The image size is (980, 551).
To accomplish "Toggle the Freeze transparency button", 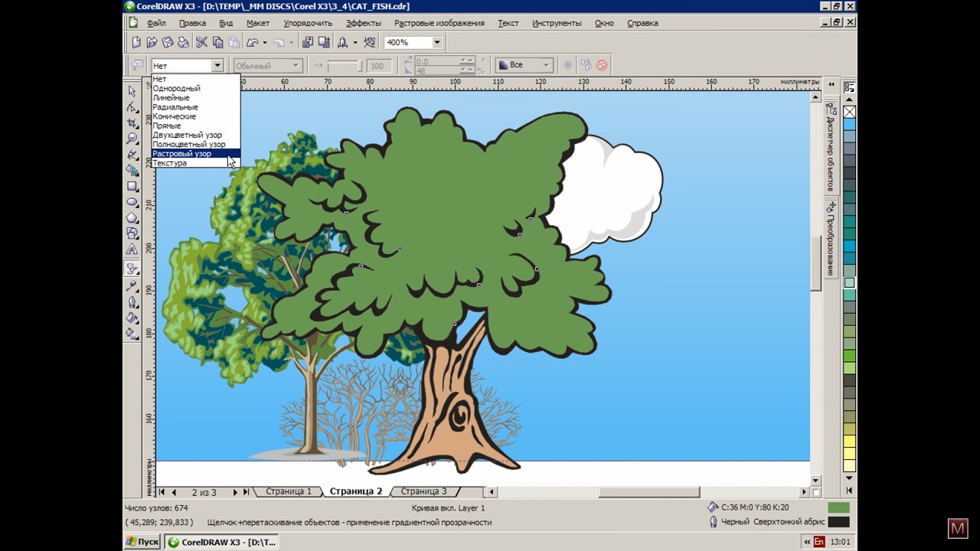I will [x=567, y=65].
